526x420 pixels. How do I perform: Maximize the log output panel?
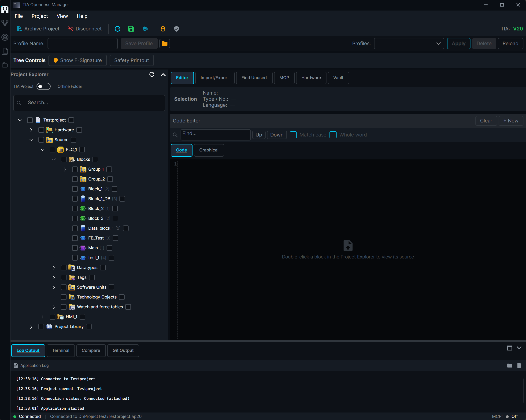509,348
